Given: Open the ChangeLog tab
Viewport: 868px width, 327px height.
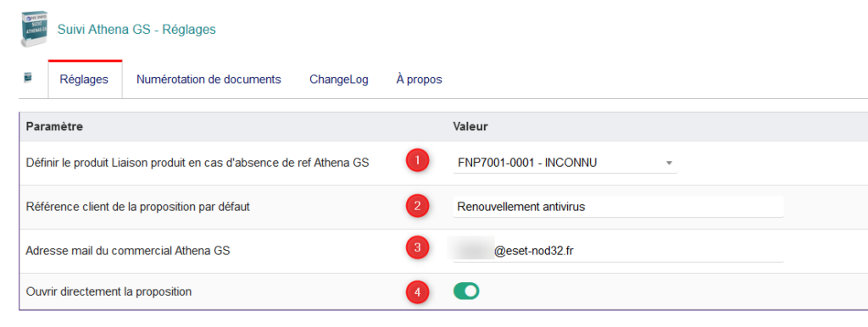Looking at the screenshot, I should pyautogui.click(x=339, y=80).
